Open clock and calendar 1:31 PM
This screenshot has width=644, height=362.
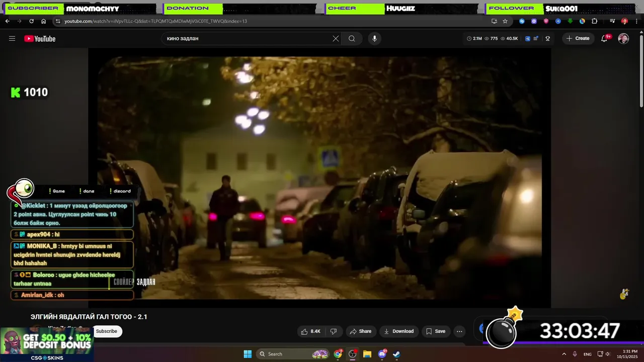(x=627, y=354)
